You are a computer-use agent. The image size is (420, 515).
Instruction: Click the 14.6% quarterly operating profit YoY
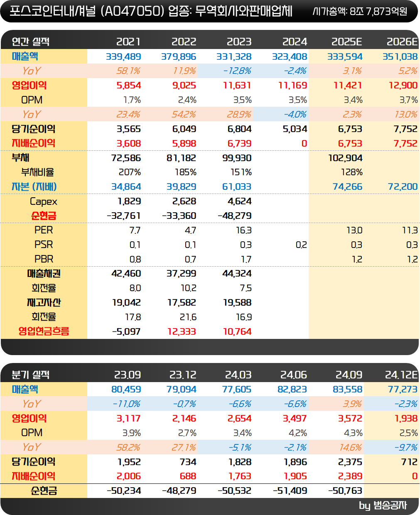[351, 447]
